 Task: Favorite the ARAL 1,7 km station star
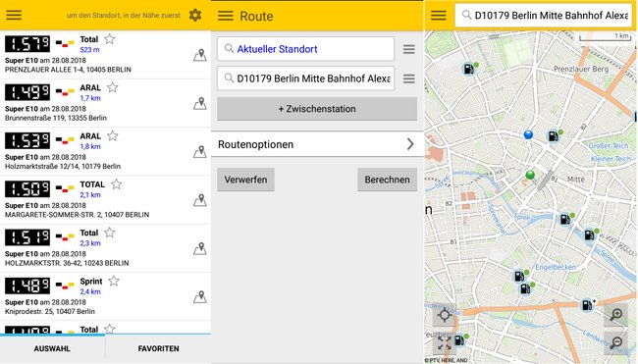pos(112,87)
